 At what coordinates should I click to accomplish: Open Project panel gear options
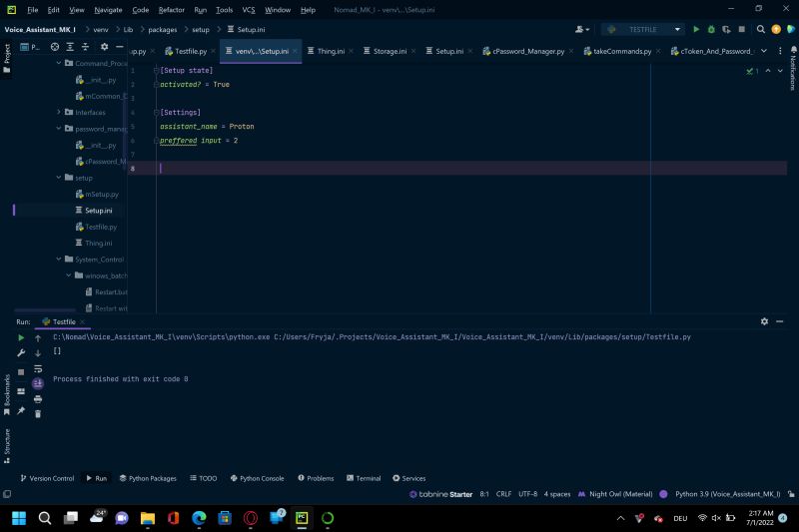(x=105, y=47)
